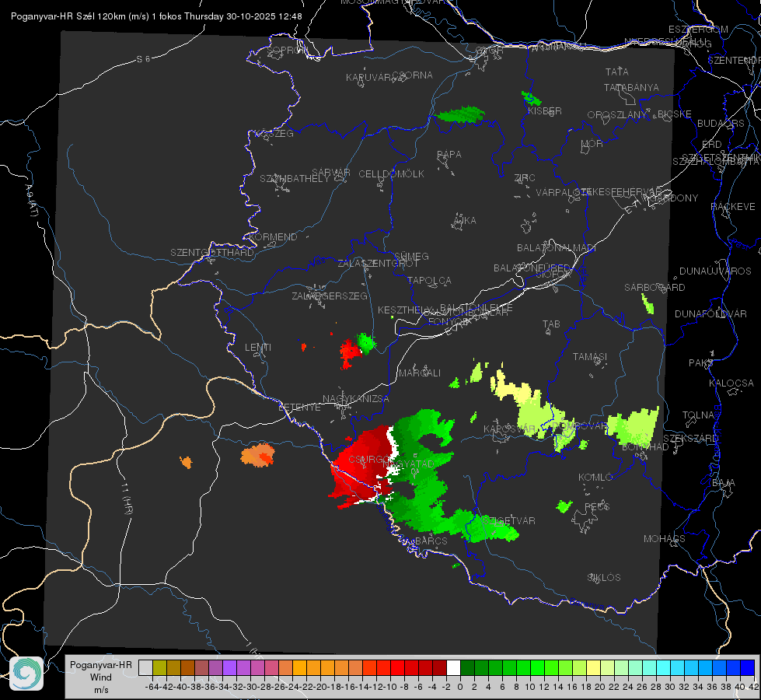This screenshot has height=700, width=761.
Task: Select the TAB town label
Action: tap(551, 324)
